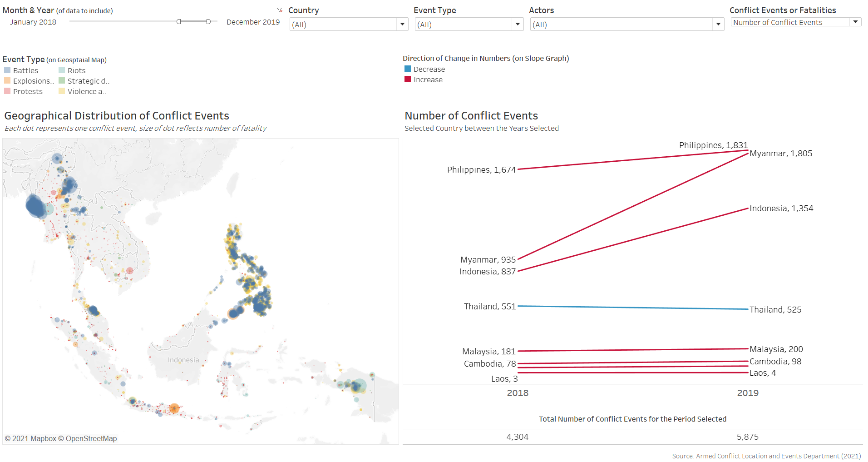Highlight Protests in the event type legend
The image size is (868, 462).
tap(28, 91)
